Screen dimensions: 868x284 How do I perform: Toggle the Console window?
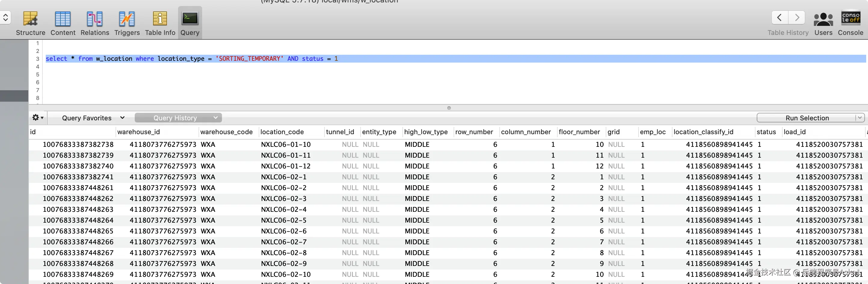pos(851,23)
